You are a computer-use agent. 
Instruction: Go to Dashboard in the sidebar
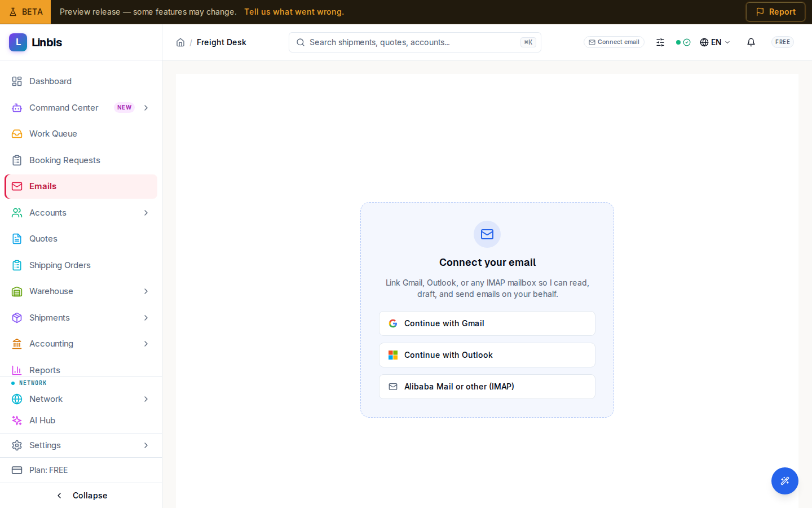tap(81, 81)
